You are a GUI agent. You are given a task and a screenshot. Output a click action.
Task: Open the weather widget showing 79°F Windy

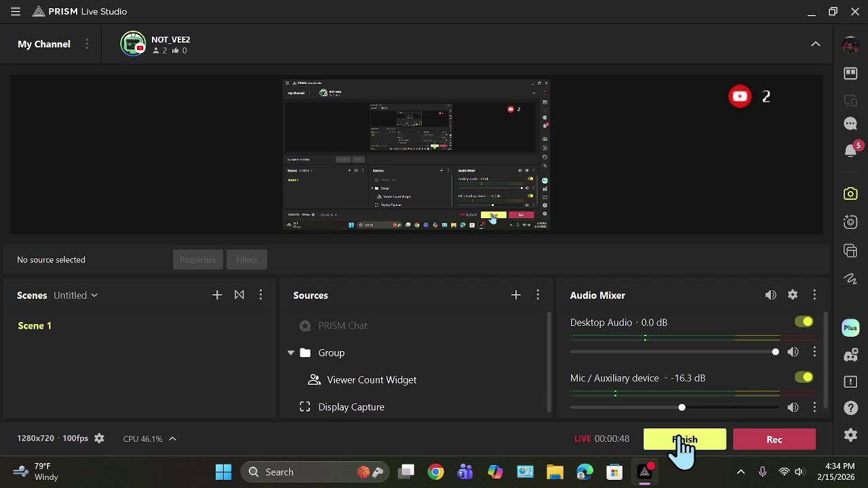37,472
